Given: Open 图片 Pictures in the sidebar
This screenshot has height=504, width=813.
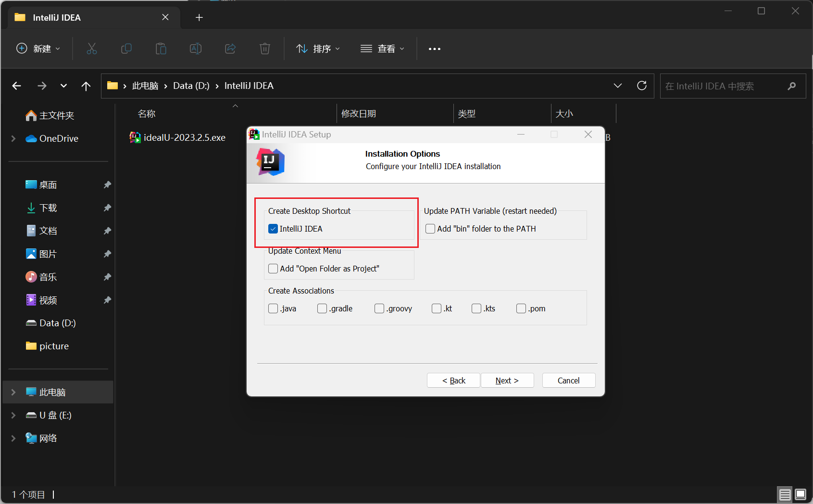Looking at the screenshot, I should click(x=41, y=254).
